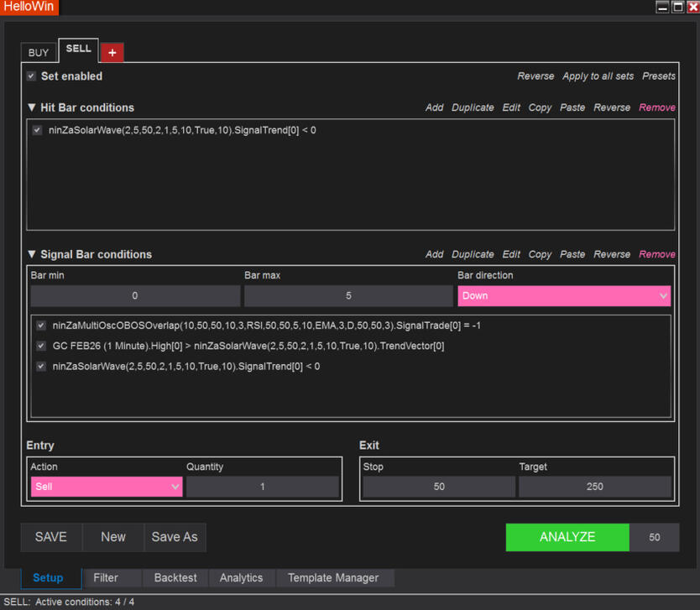Click the SAVE button
Screen dimensions: 700x610
tap(51, 537)
